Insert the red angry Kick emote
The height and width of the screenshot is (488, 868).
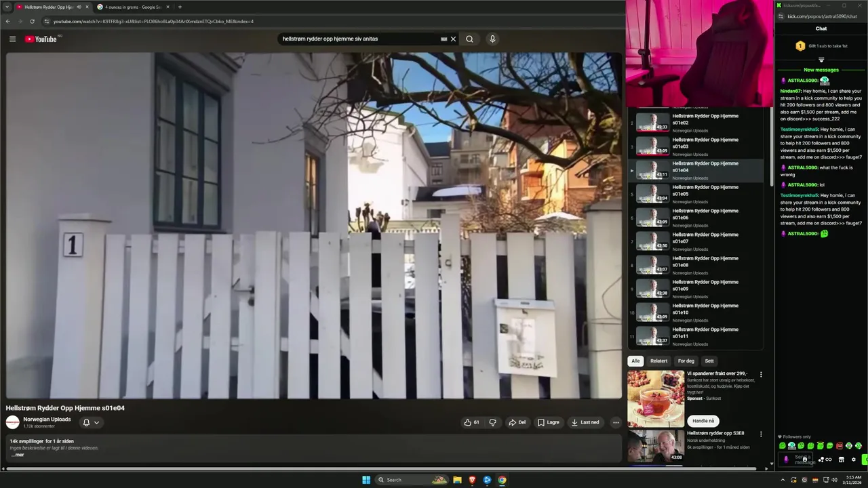click(x=840, y=445)
